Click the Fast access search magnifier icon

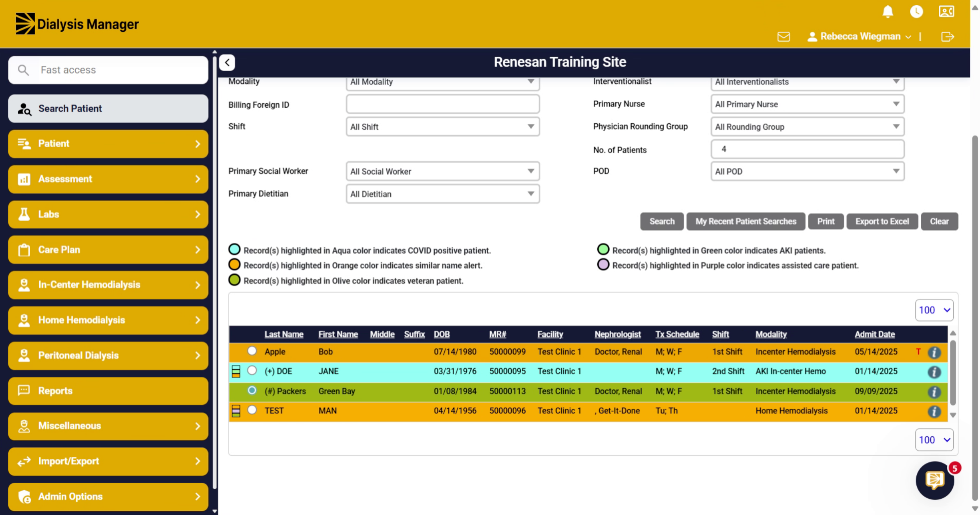coord(23,70)
